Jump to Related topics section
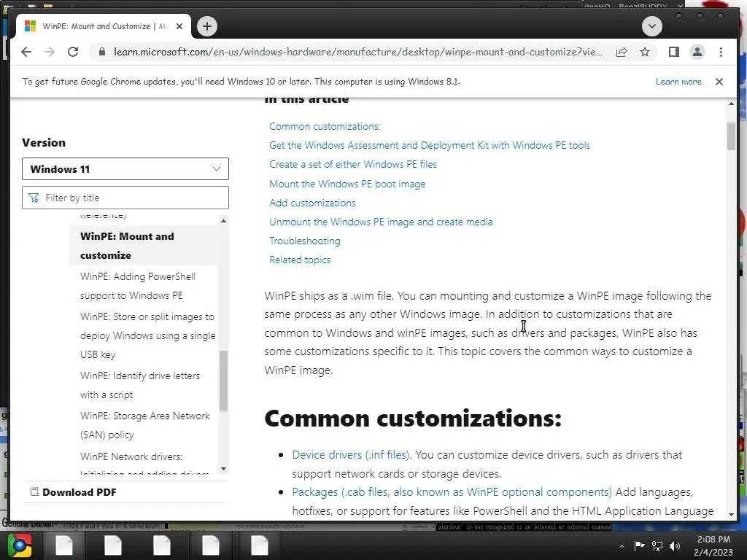Screen dimensions: 747x560 click(300, 260)
